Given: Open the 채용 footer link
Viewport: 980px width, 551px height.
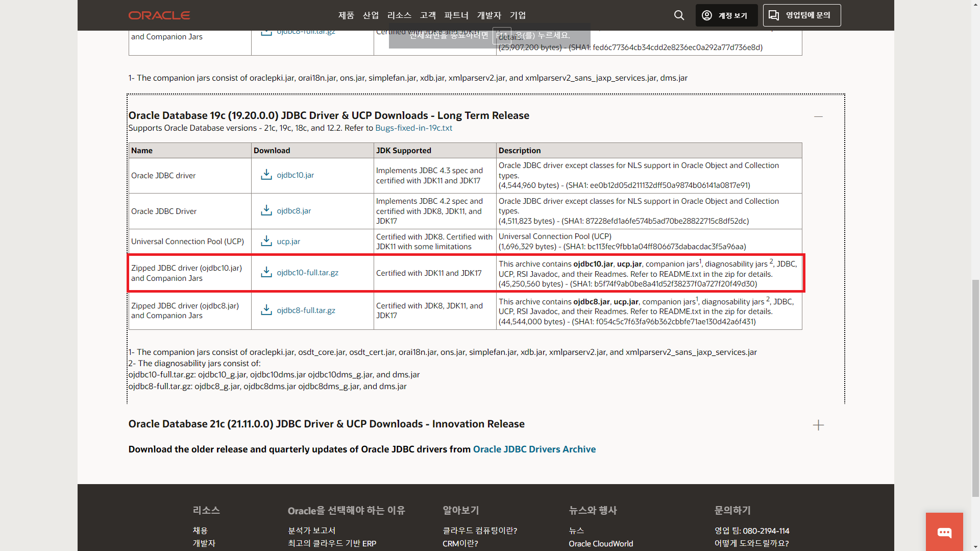Looking at the screenshot, I should pyautogui.click(x=200, y=531).
